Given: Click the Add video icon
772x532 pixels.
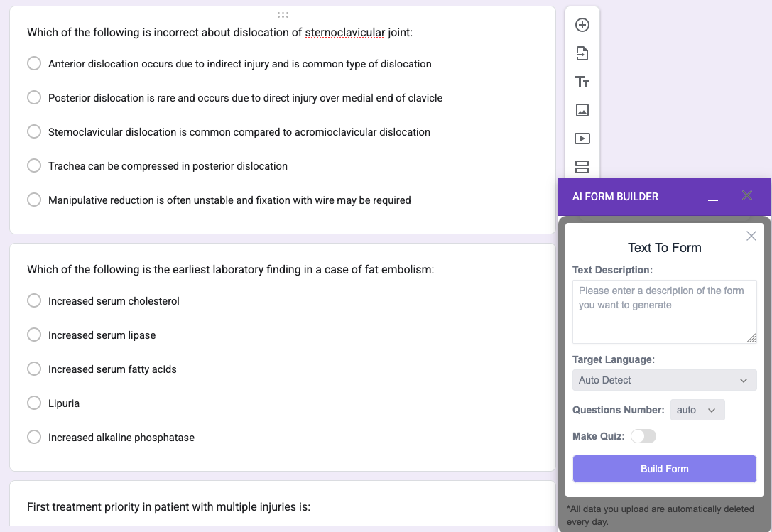Looking at the screenshot, I should [582, 139].
